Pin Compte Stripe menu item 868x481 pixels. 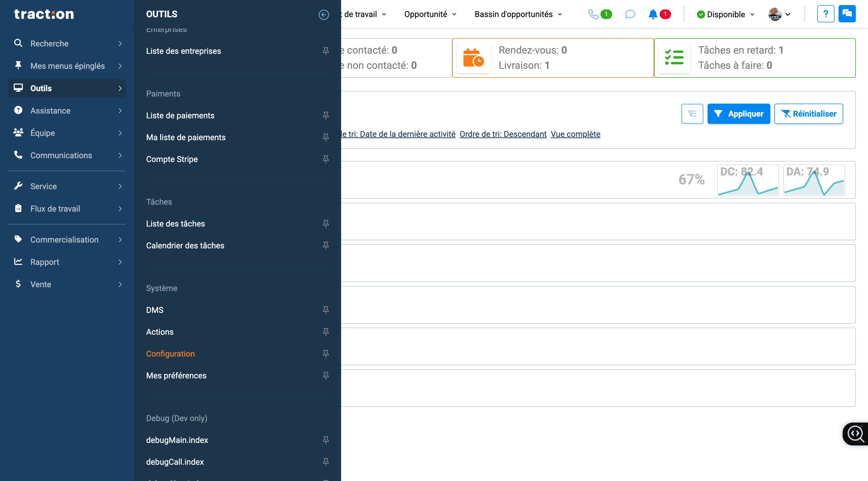[325, 159]
